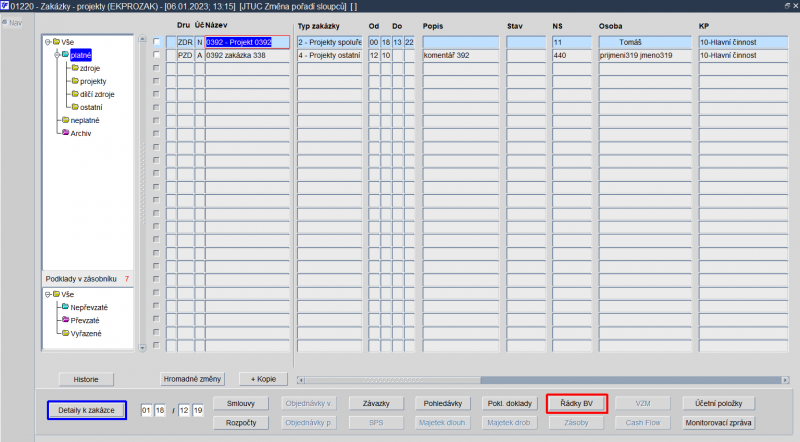Open Hromadné změny
The image size is (800, 442).
point(192,379)
